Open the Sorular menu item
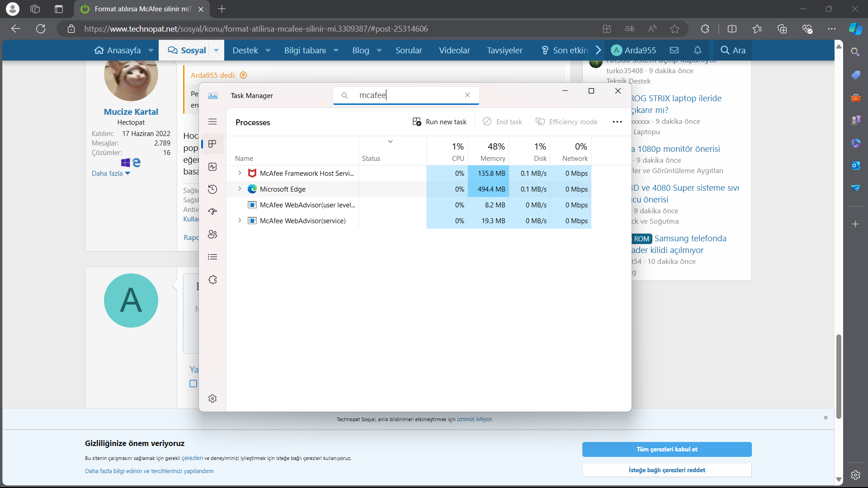This screenshot has width=868, height=488. click(408, 51)
